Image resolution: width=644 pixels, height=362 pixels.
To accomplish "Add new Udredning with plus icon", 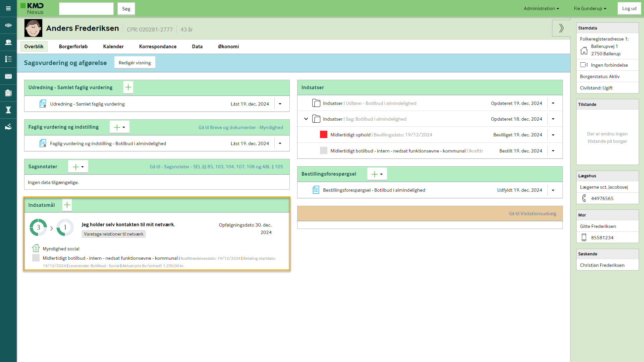I will tap(128, 87).
